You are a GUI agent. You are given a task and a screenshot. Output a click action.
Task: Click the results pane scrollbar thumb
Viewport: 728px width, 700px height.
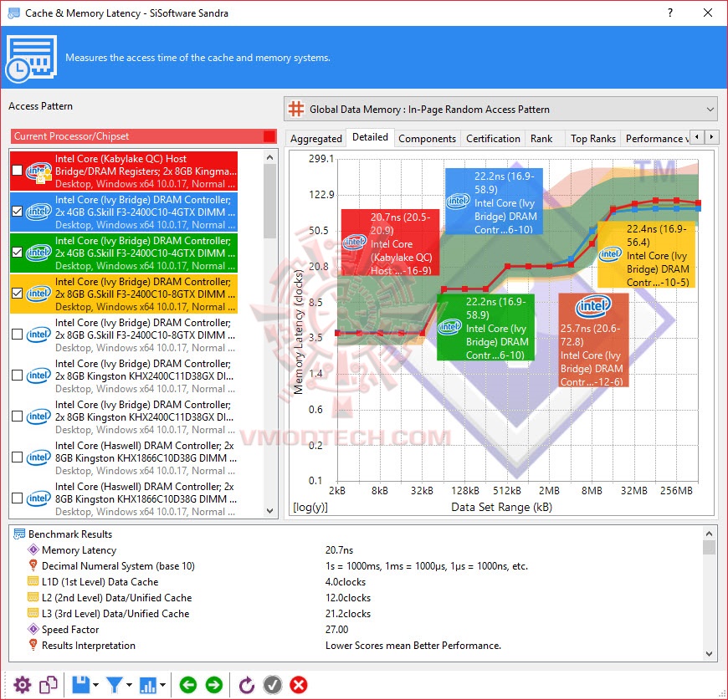(x=709, y=547)
